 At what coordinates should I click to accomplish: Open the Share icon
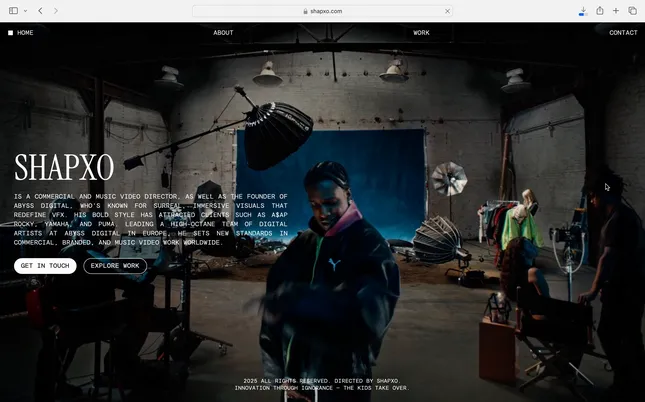click(x=600, y=11)
